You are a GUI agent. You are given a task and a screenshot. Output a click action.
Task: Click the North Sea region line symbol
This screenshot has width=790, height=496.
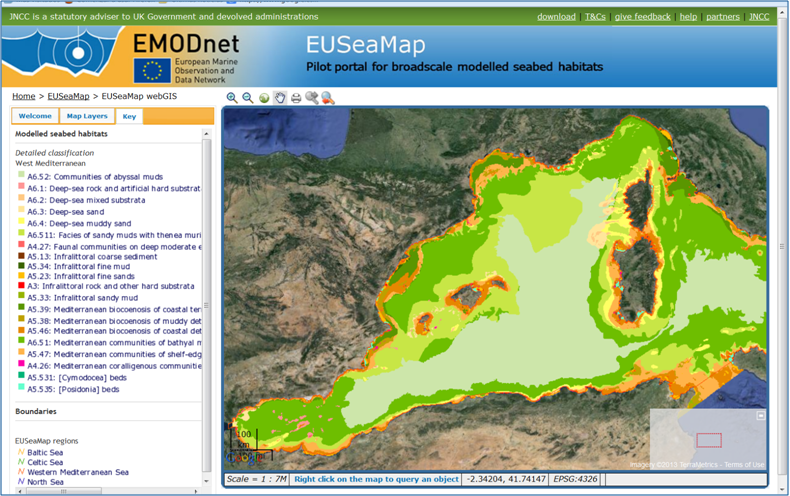click(21, 481)
